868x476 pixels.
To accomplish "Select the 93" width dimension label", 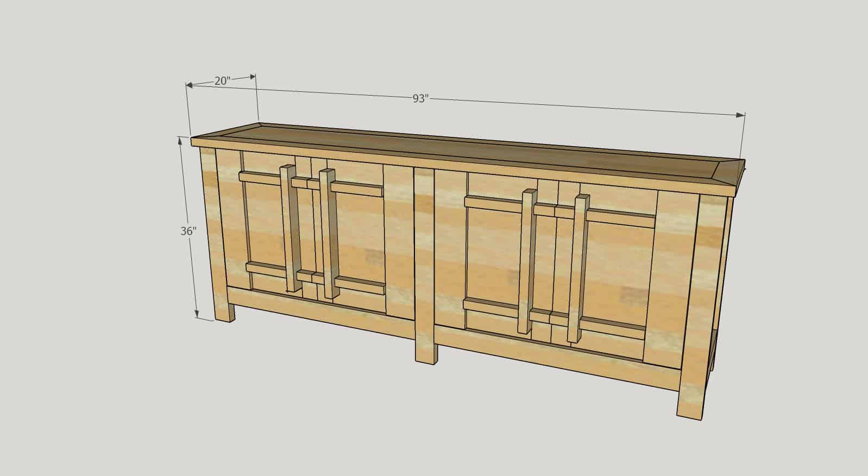I will (x=420, y=98).
